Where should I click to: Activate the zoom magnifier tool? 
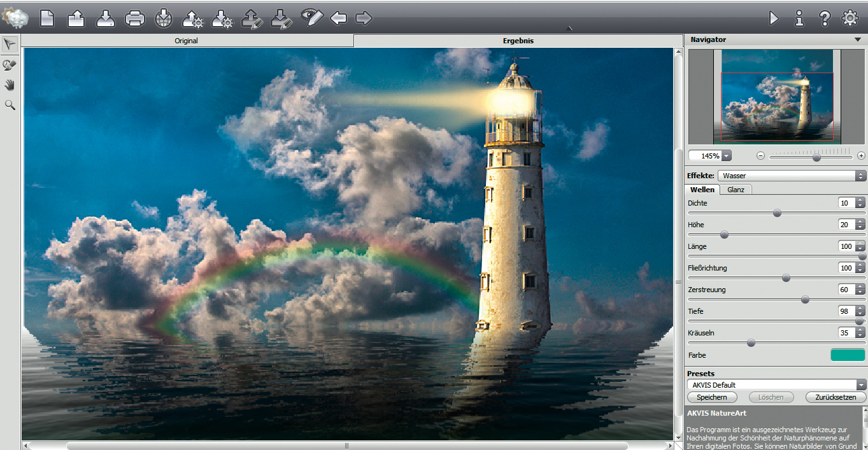(10, 105)
